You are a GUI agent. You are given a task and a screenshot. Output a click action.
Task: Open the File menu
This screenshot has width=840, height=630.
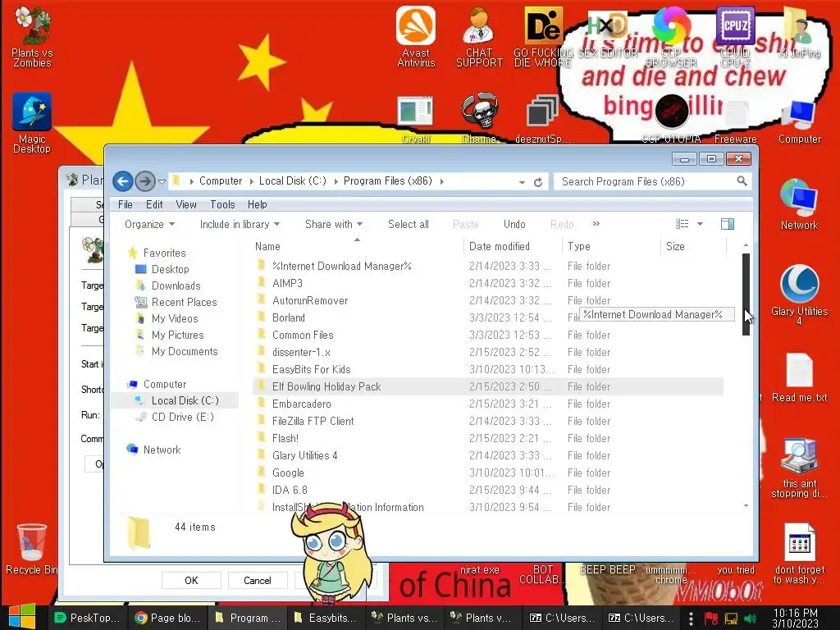click(126, 204)
